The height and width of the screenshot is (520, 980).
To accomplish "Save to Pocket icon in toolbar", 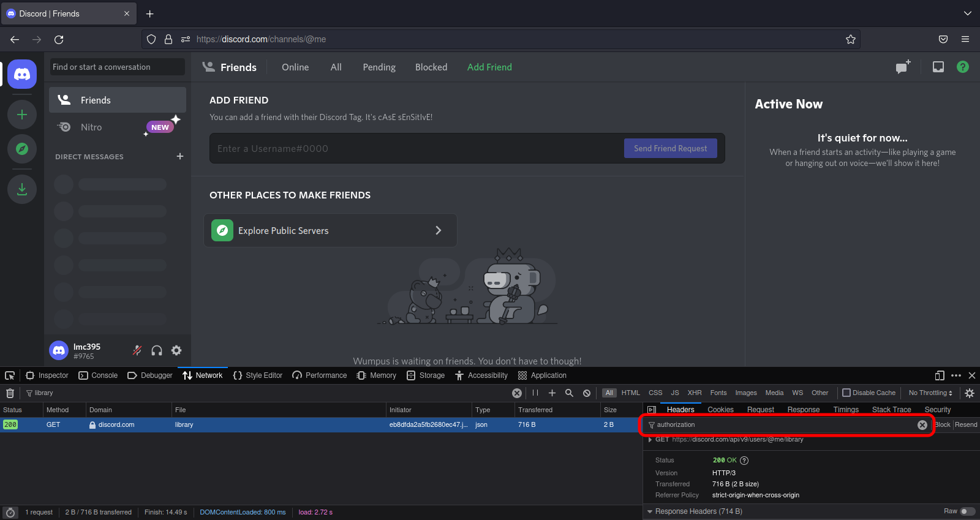I will 943,39.
